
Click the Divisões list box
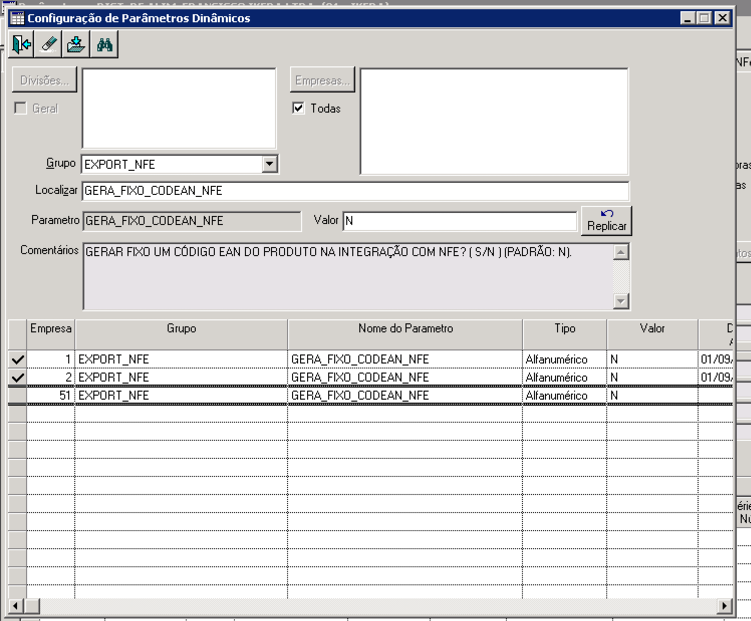point(179,108)
